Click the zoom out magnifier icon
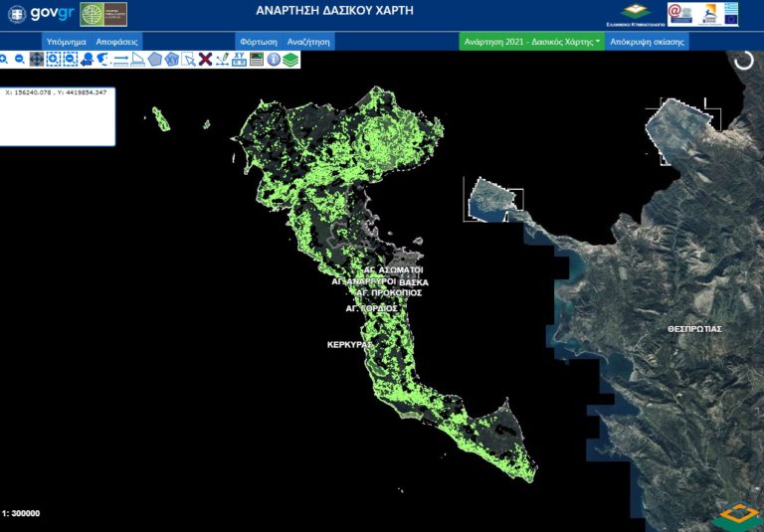Viewport: 764px width, 532px height. point(20,60)
